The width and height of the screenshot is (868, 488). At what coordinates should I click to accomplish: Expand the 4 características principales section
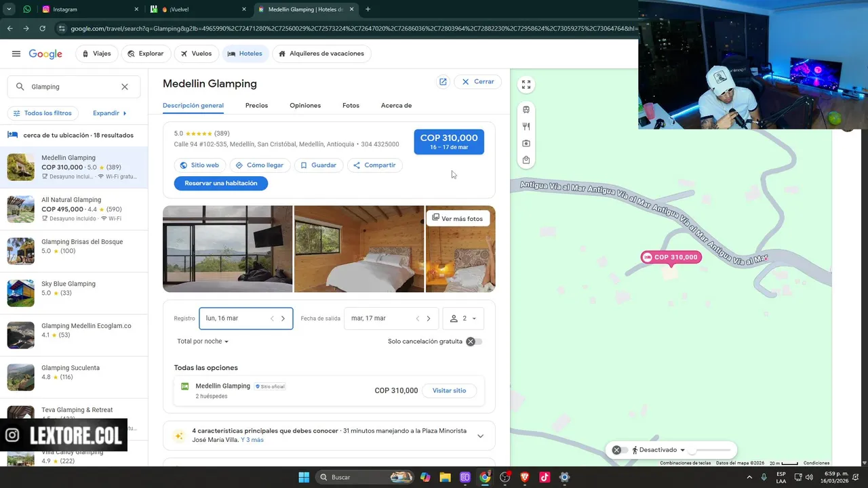[x=481, y=436]
